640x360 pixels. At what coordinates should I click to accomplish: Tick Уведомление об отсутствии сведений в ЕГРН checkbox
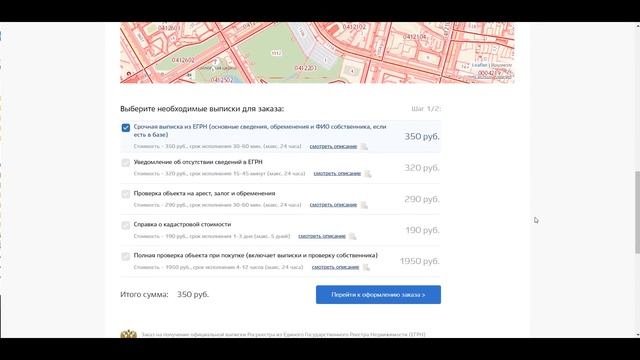(x=126, y=163)
